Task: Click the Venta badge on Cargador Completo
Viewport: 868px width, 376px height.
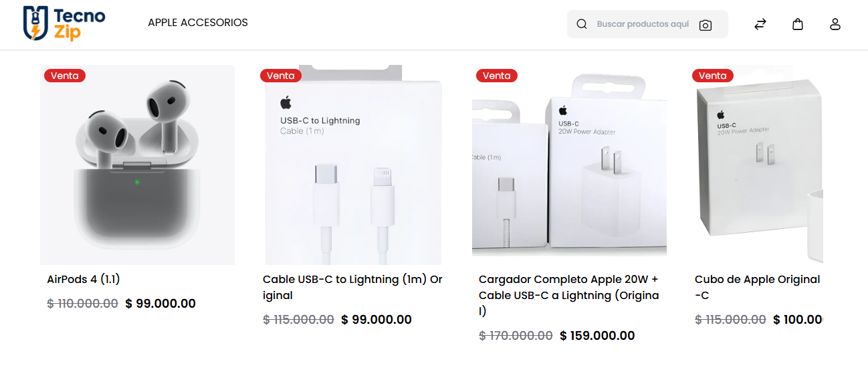Action: click(497, 76)
